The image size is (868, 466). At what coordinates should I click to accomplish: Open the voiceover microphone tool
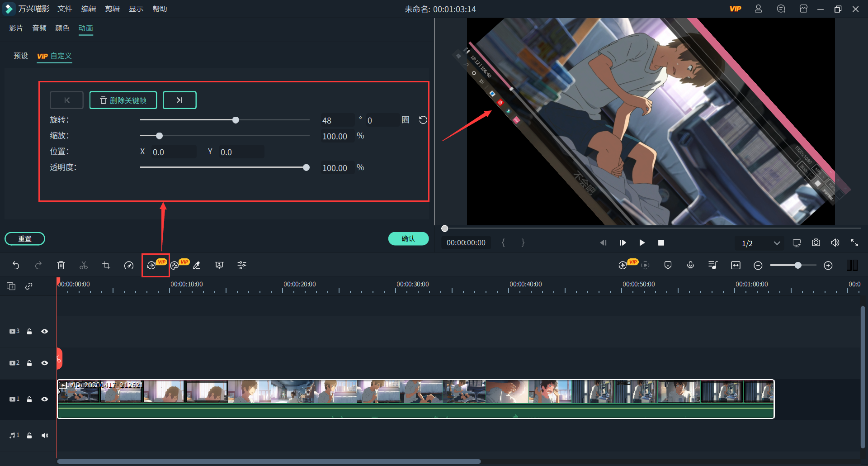pos(690,266)
